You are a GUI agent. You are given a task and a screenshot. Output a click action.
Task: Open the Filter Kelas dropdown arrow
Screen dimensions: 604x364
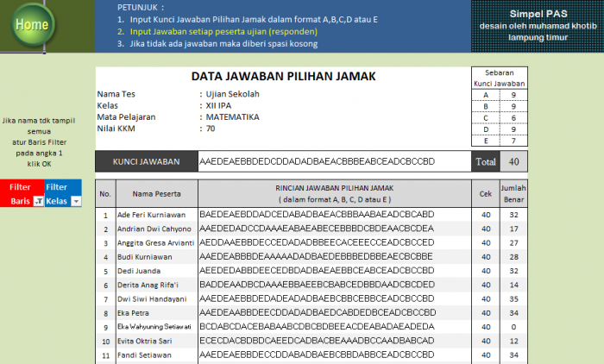click(x=76, y=201)
